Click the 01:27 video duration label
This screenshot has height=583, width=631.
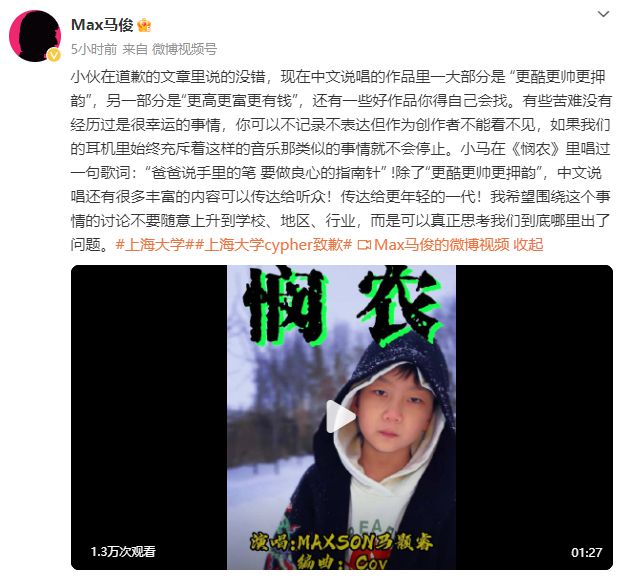587,552
